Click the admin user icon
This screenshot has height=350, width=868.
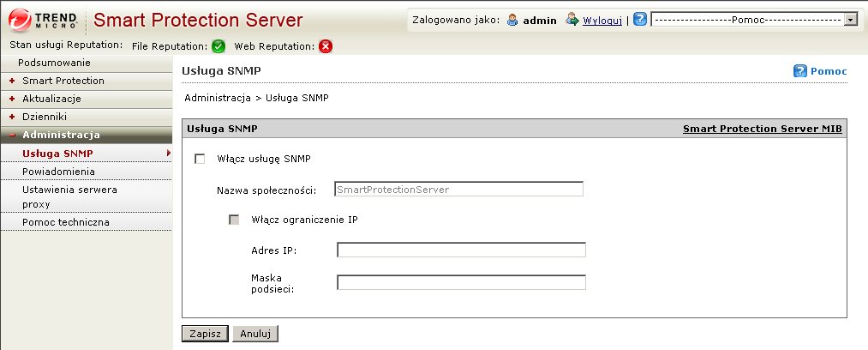[513, 20]
